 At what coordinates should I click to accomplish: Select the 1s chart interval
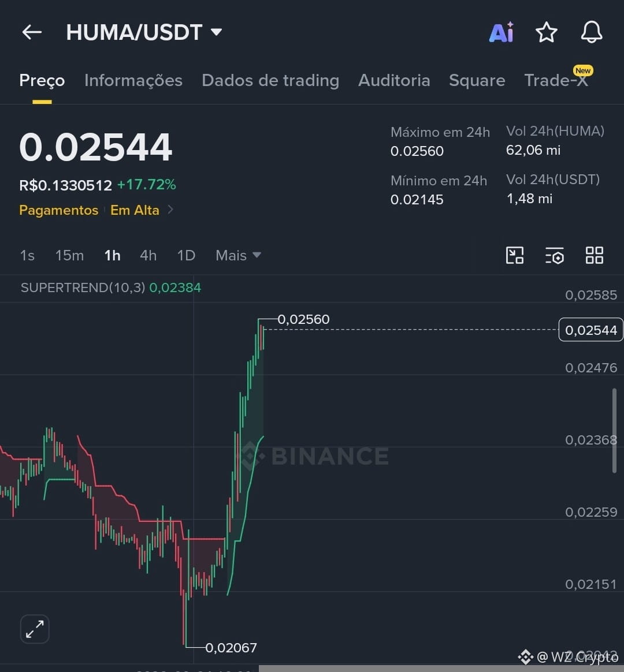pos(27,255)
